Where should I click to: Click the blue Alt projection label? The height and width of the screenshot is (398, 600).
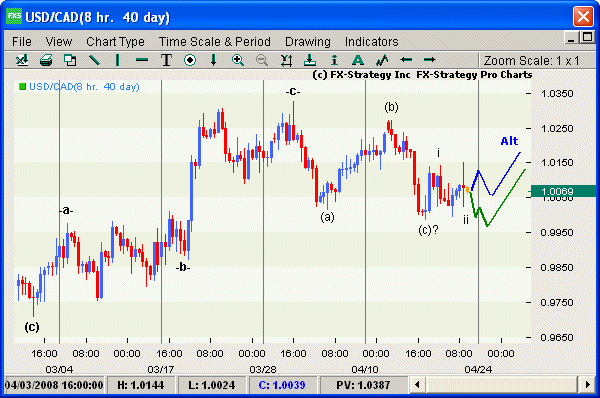point(509,141)
